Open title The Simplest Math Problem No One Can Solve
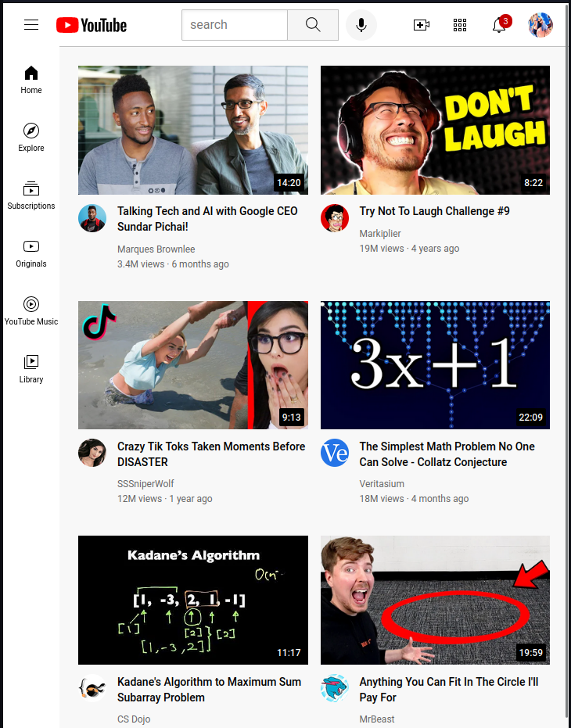Image resolution: width=571 pixels, height=728 pixels. [447, 454]
